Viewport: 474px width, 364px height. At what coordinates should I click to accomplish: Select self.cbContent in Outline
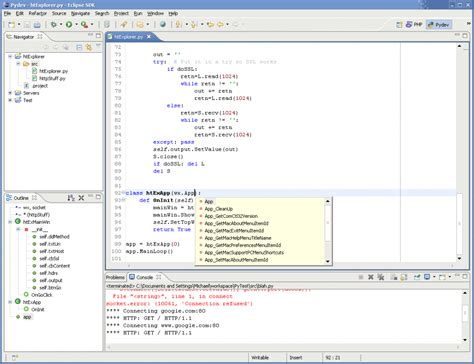(55, 266)
